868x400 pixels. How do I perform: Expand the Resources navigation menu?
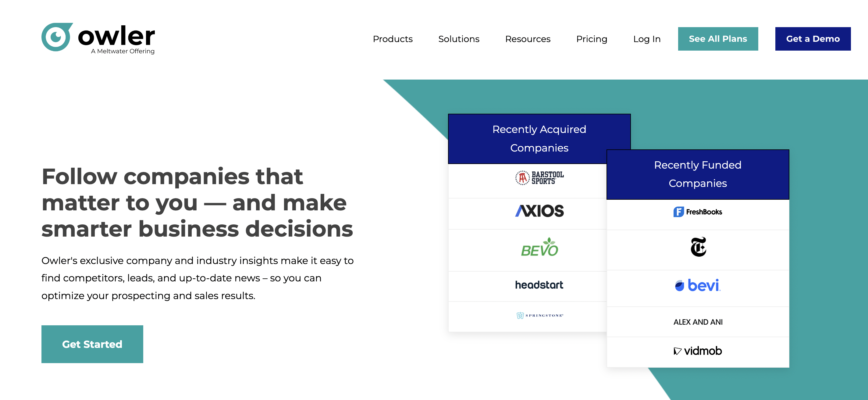pyautogui.click(x=527, y=39)
